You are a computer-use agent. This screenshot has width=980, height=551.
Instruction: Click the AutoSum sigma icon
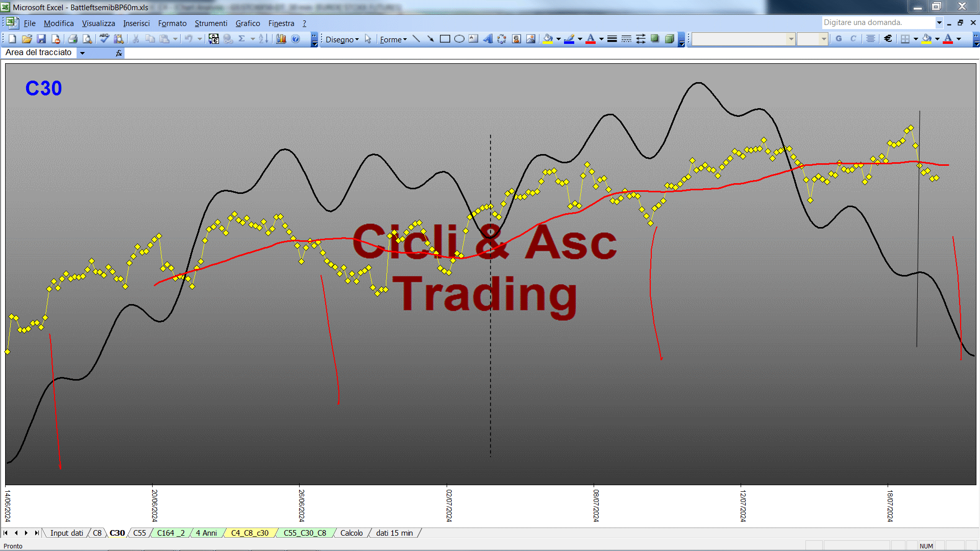coord(242,39)
